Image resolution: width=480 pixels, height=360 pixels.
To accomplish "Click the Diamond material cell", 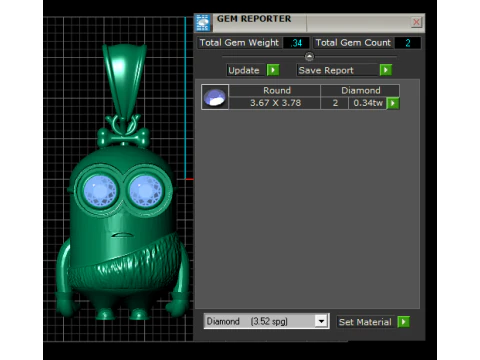I will [360, 90].
